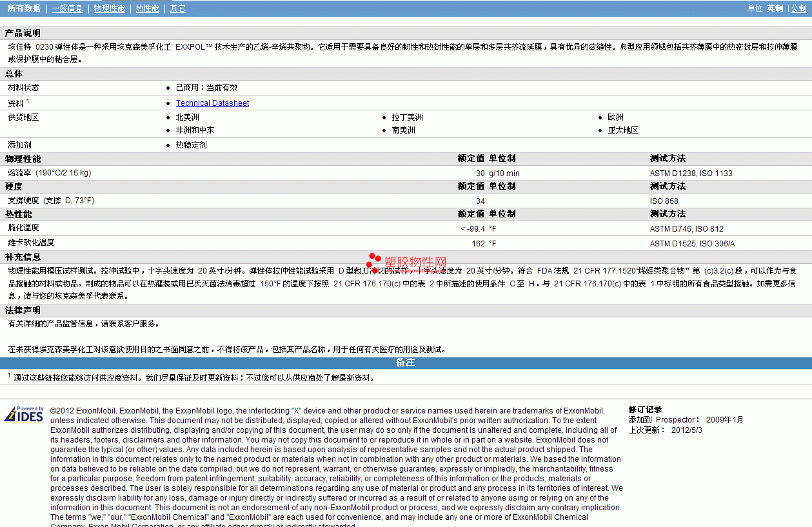Screen dimensions: 812x527
Task: Click the sentence 有关详细的产品监管信息，请联系客户服务
Action: pyautogui.click(x=84, y=324)
